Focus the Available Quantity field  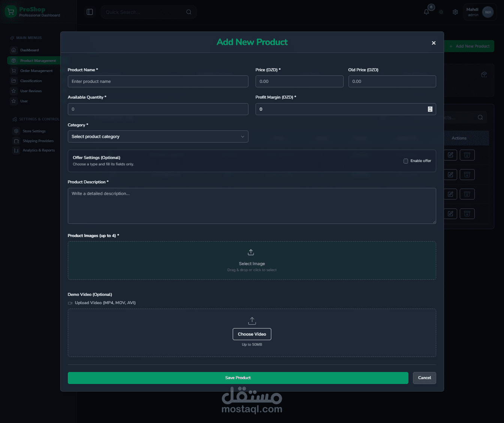click(158, 109)
